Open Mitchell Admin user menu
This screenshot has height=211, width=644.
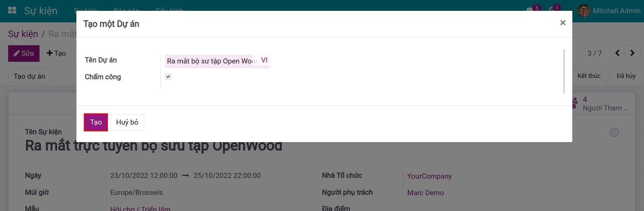pos(616,11)
